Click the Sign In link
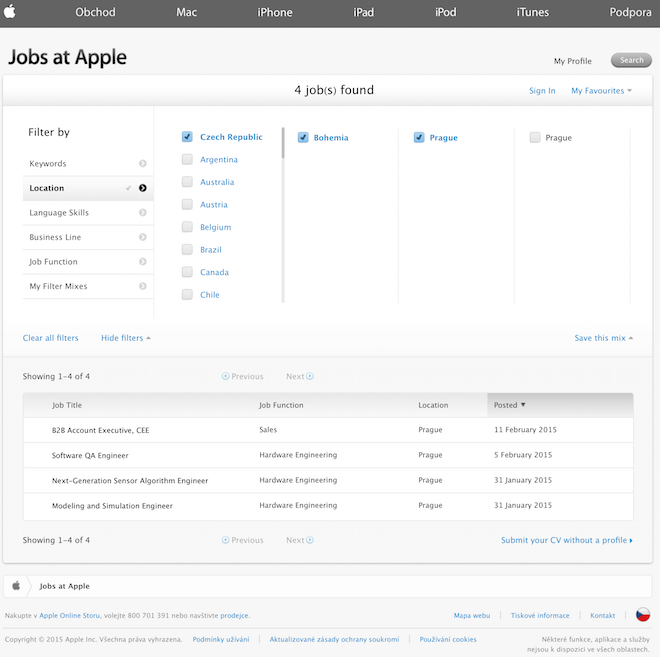 coord(542,90)
